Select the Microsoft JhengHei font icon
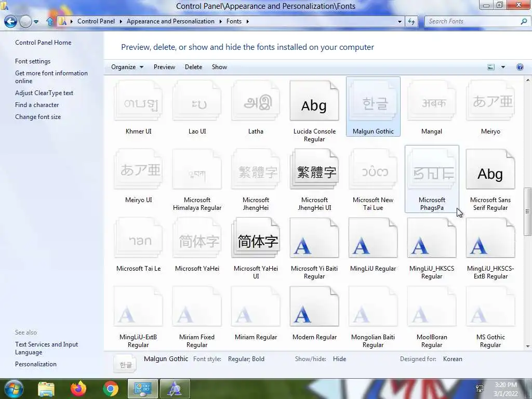The image size is (532, 399). click(256, 169)
